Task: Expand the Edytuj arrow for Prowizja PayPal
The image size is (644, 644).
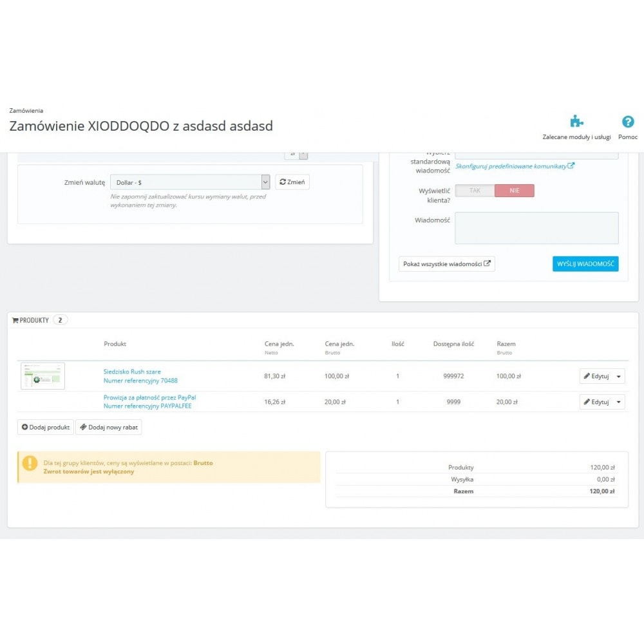Action: pyautogui.click(x=618, y=402)
